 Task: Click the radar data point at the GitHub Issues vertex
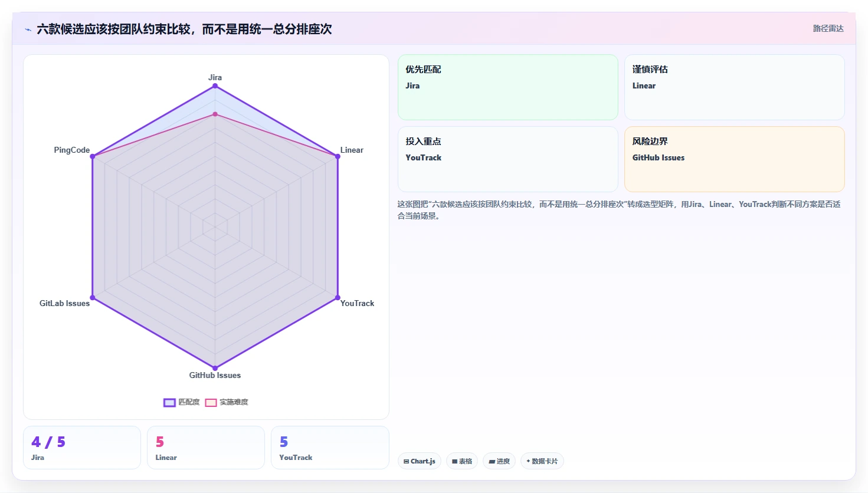coord(215,369)
